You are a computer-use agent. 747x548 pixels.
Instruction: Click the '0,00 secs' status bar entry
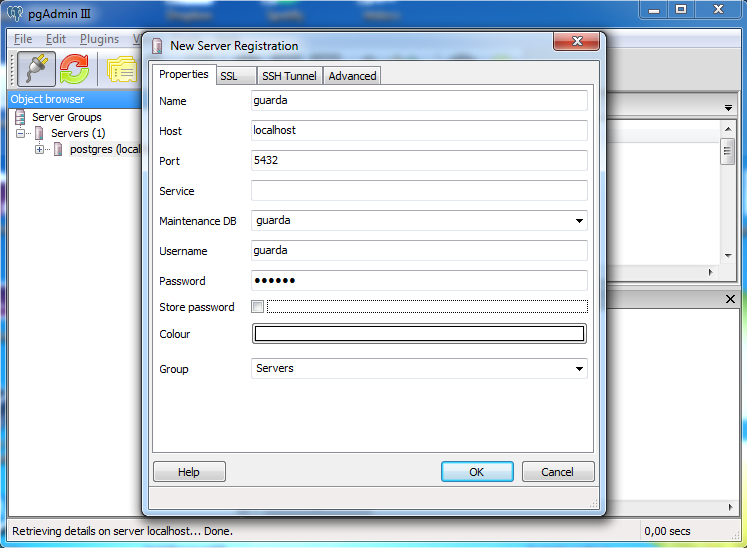[667, 531]
